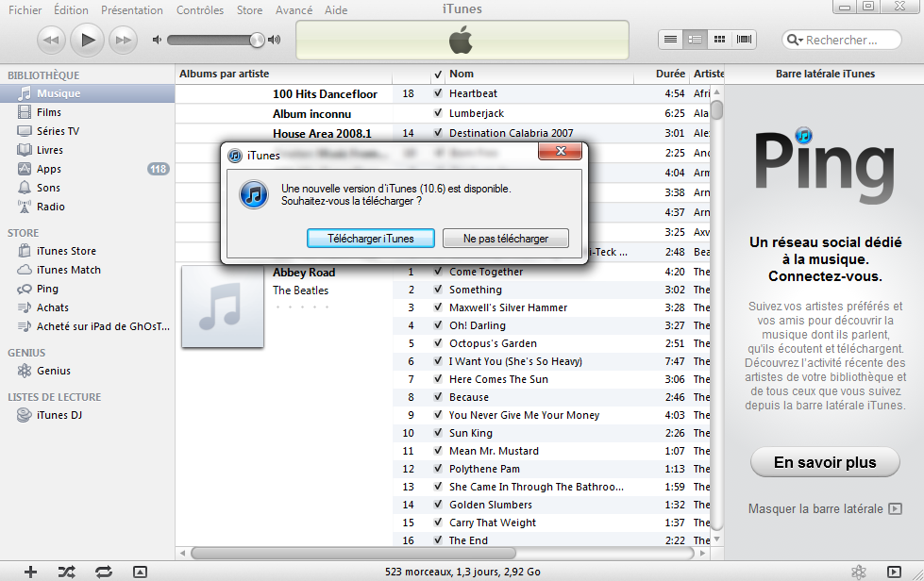Switch to album list view
This screenshot has width=924, height=581.
pyautogui.click(x=696, y=40)
